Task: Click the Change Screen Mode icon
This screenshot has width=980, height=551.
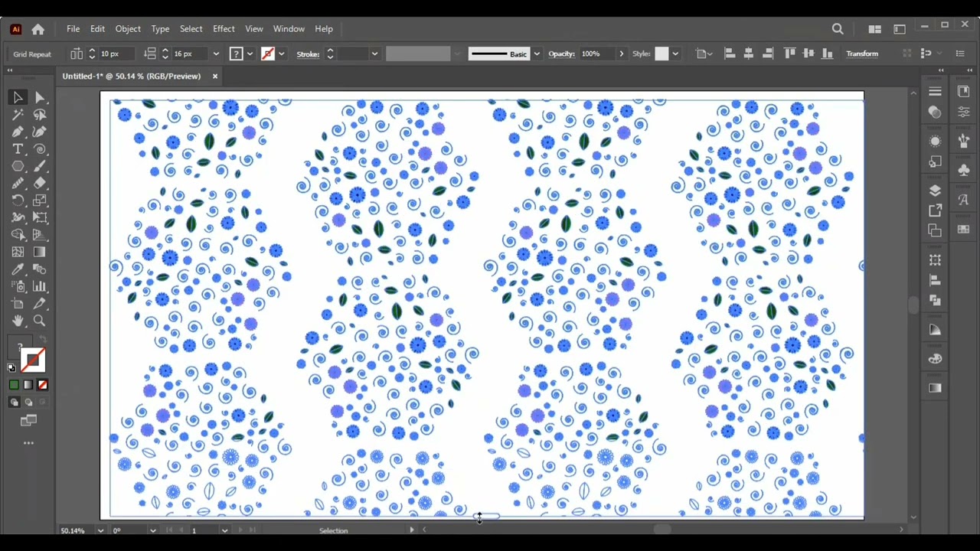Action: tap(28, 420)
